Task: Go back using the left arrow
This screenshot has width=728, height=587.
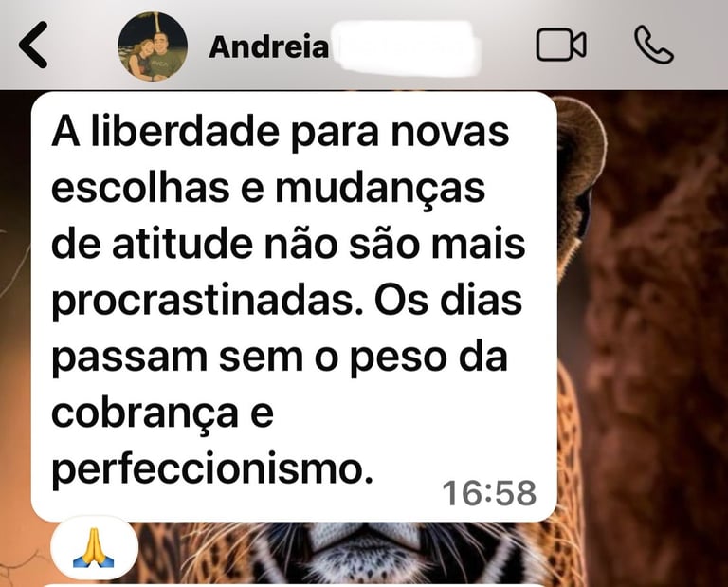Action: click(x=33, y=46)
